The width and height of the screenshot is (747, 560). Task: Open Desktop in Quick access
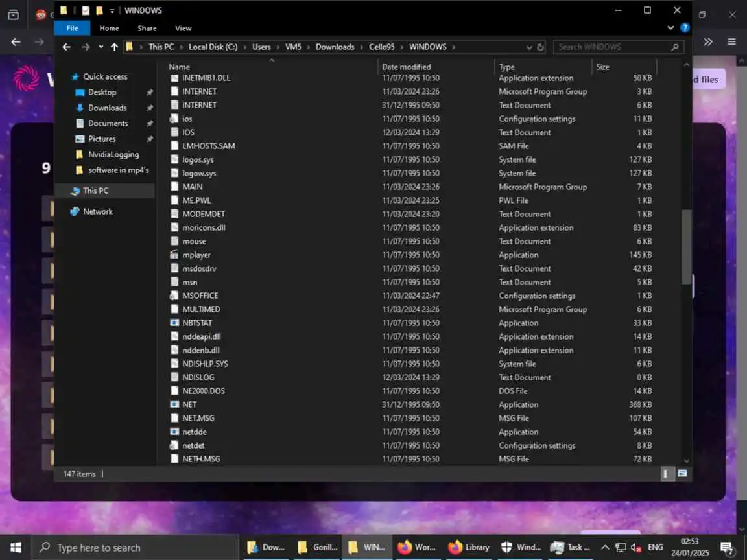[102, 93]
